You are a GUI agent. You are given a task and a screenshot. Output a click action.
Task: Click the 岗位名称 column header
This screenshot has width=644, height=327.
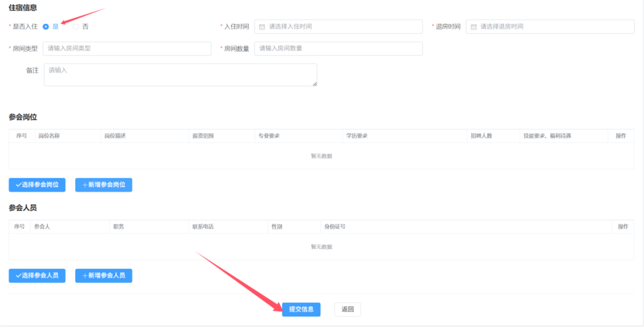pos(49,136)
